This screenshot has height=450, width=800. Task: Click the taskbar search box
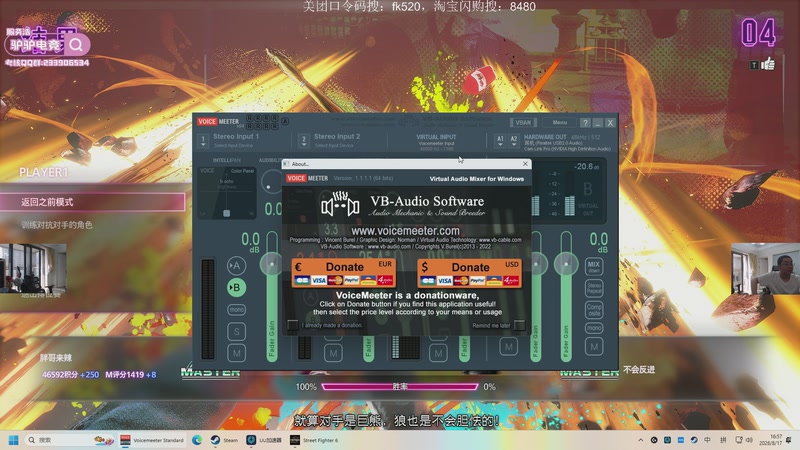[x=70, y=440]
